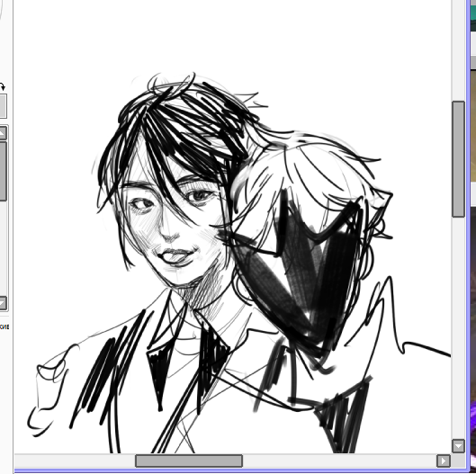Click the left panel scrollbar thumb

click(x=3, y=171)
